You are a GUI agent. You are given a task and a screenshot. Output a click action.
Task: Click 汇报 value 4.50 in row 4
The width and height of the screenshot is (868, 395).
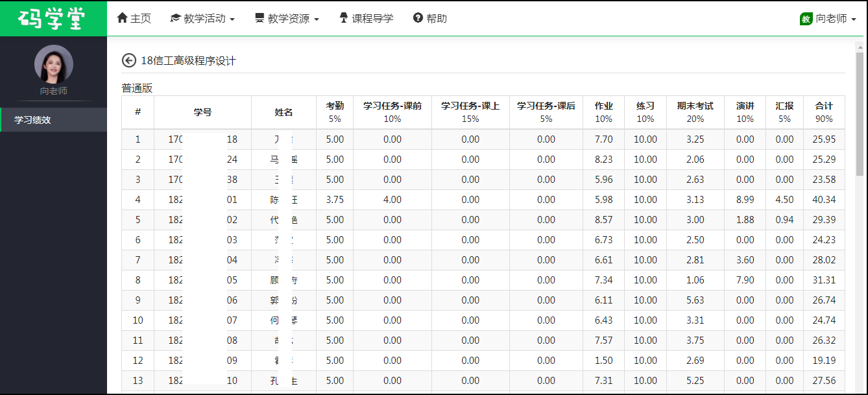click(784, 200)
